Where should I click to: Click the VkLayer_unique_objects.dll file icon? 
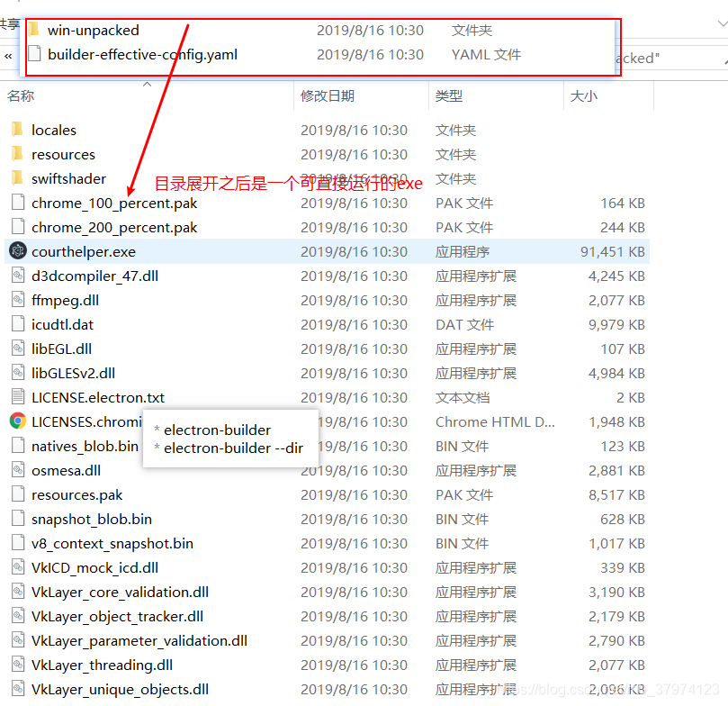tap(18, 689)
